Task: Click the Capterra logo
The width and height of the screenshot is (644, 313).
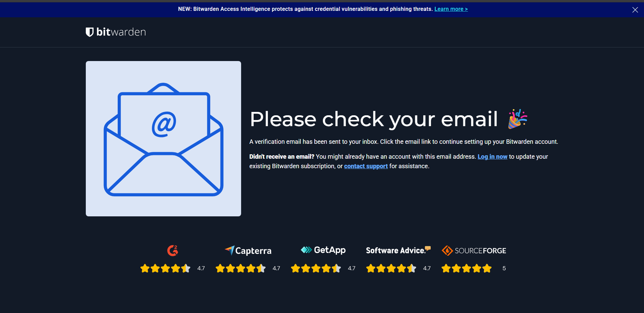Action: tap(248, 251)
